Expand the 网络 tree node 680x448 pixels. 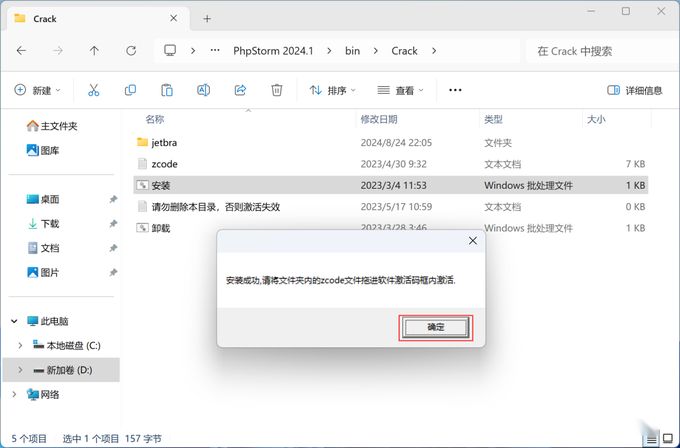point(14,394)
